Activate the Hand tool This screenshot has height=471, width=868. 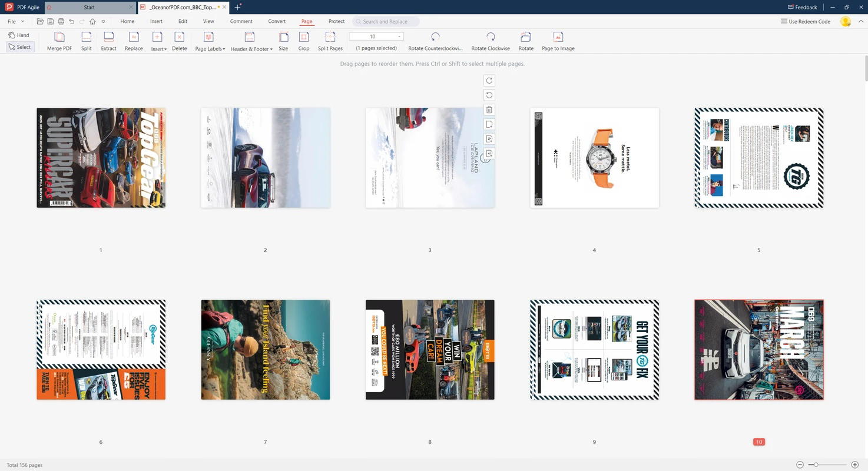point(19,35)
